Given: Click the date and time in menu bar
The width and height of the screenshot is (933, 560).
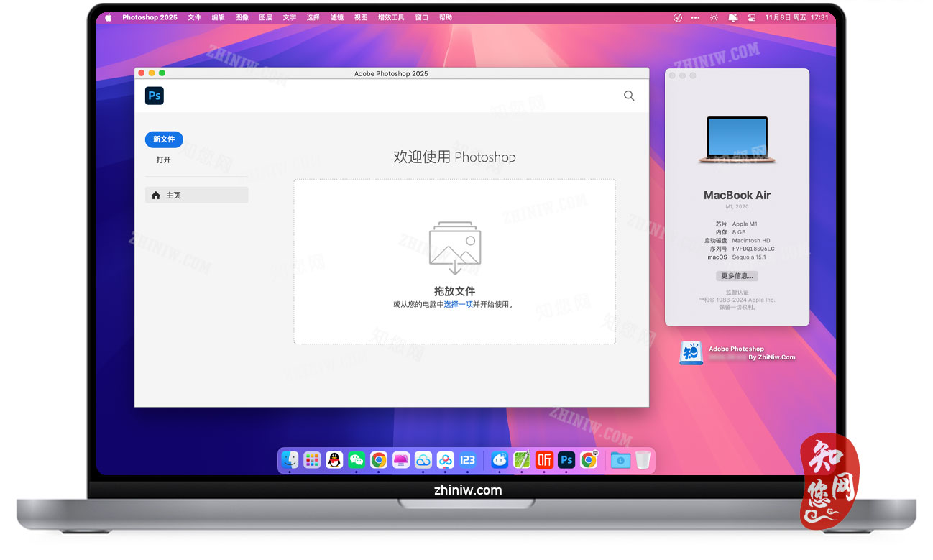Looking at the screenshot, I should [796, 17].
